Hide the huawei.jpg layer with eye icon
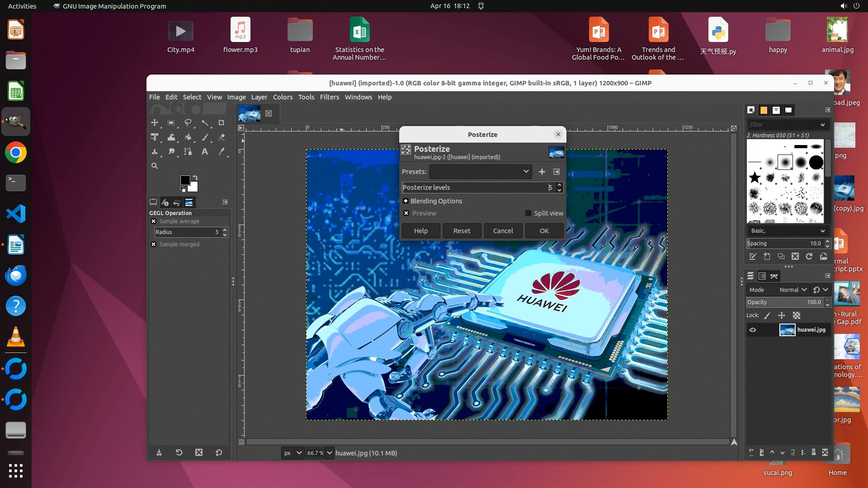Screen dimensions: 868x488 753,330
